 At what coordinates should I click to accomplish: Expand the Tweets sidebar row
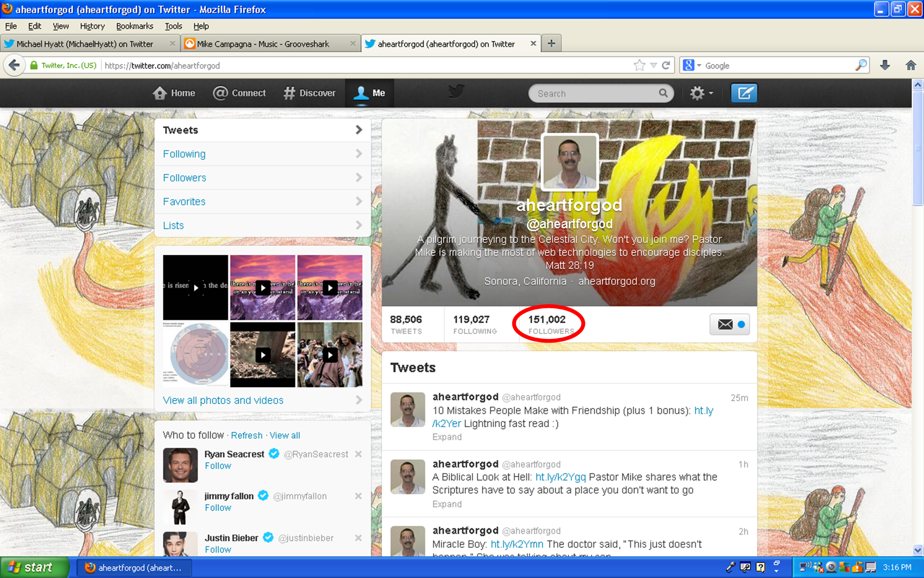tap(262, 130)
